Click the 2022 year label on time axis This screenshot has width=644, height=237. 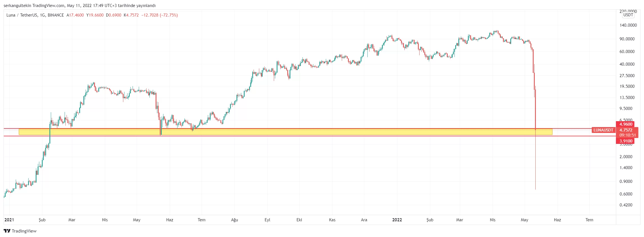click(x=397, y=220)
